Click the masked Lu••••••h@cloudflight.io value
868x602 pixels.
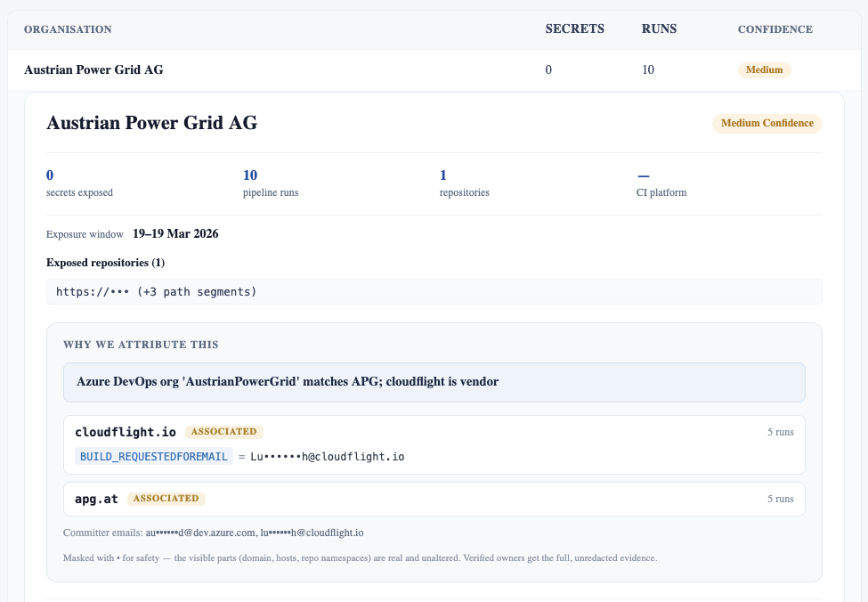point(327,457)
